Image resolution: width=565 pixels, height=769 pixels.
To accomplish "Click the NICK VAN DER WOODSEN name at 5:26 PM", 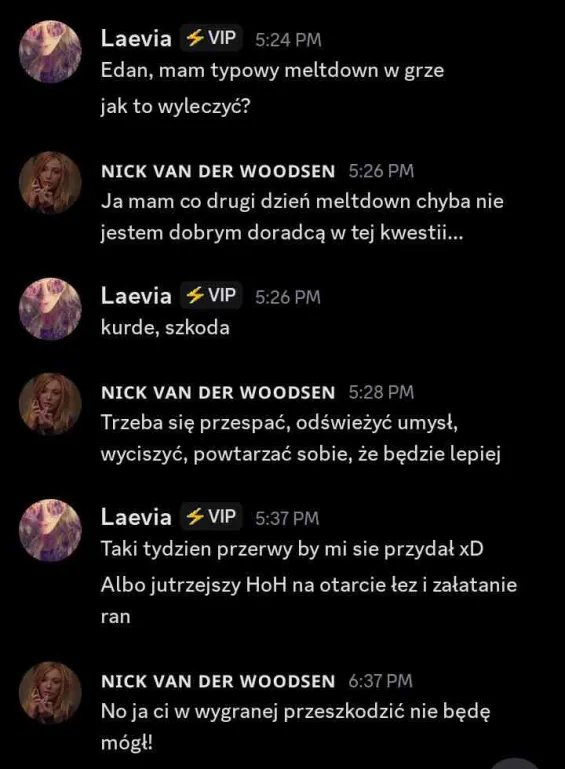I will [x=218, y=171].
